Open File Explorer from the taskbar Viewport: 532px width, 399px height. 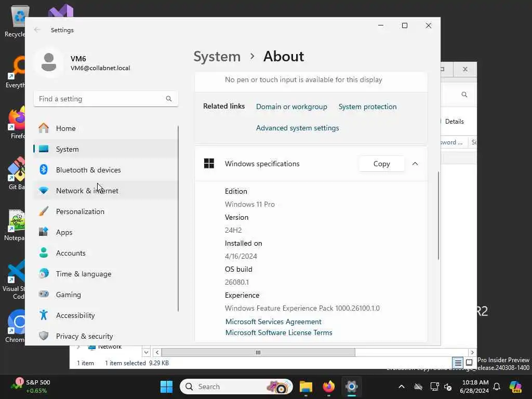305,387
